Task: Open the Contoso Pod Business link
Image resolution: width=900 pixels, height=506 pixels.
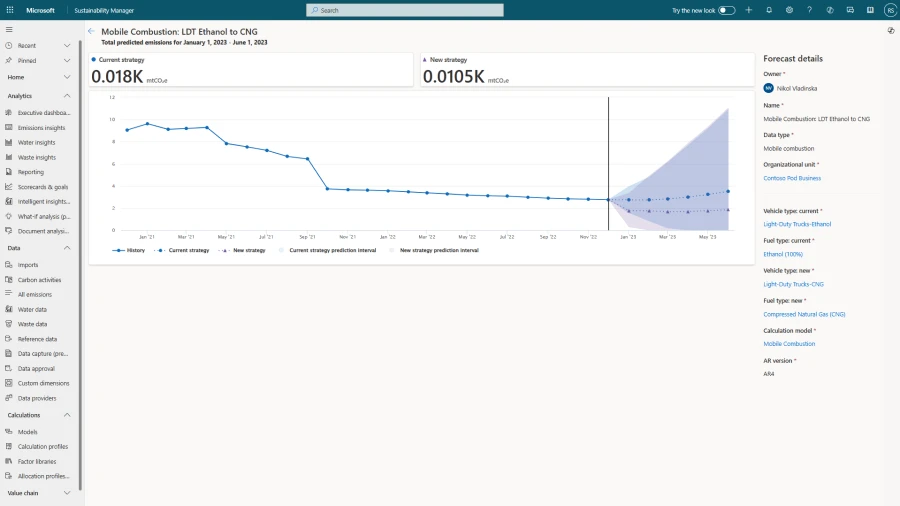Action: (x=792, y=178)
